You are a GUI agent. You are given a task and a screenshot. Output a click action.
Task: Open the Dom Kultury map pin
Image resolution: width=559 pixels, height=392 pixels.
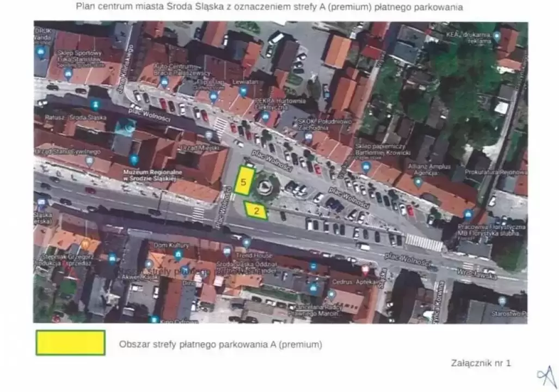pos(178,254)
